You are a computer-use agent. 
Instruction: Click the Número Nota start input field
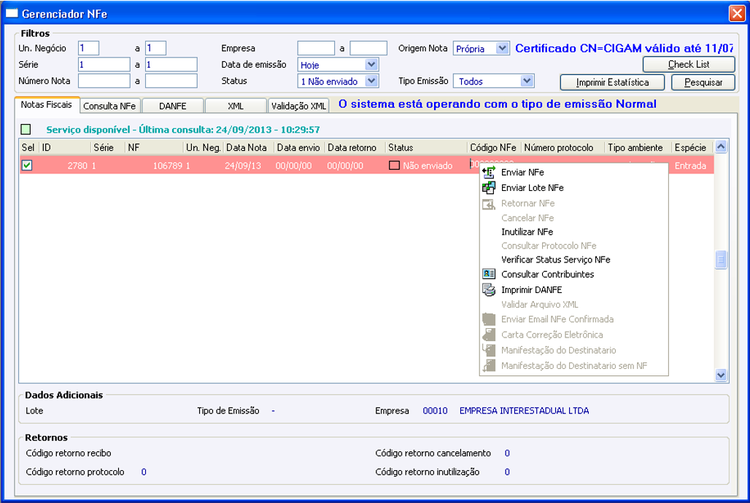click(104, 81)
